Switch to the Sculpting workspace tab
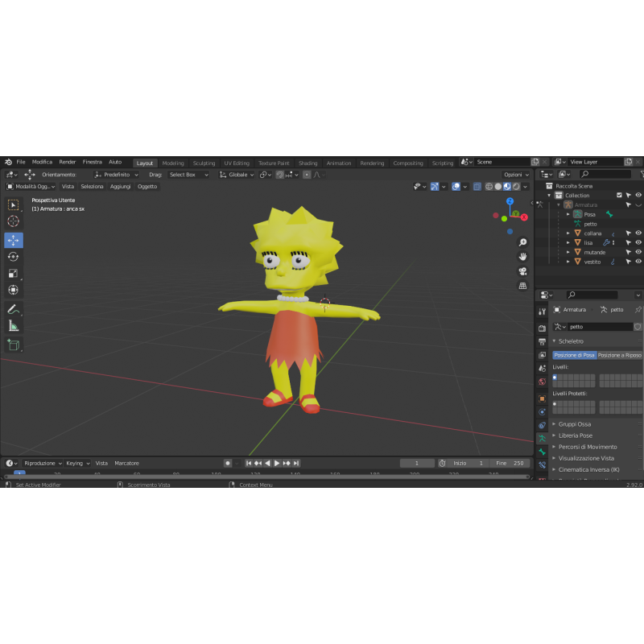This screenshot has width=644, height=644. [x=204, y=163]
